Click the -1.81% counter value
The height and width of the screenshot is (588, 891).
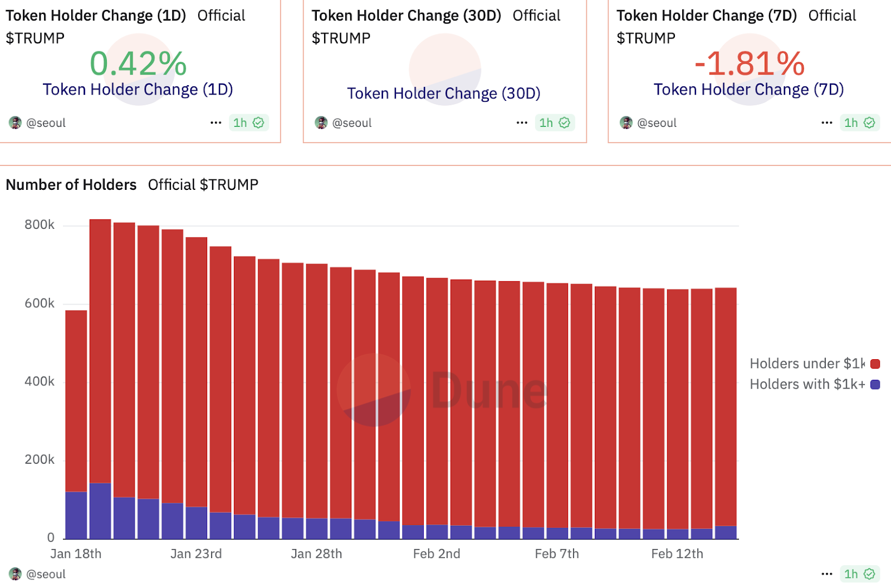point(750,63)
